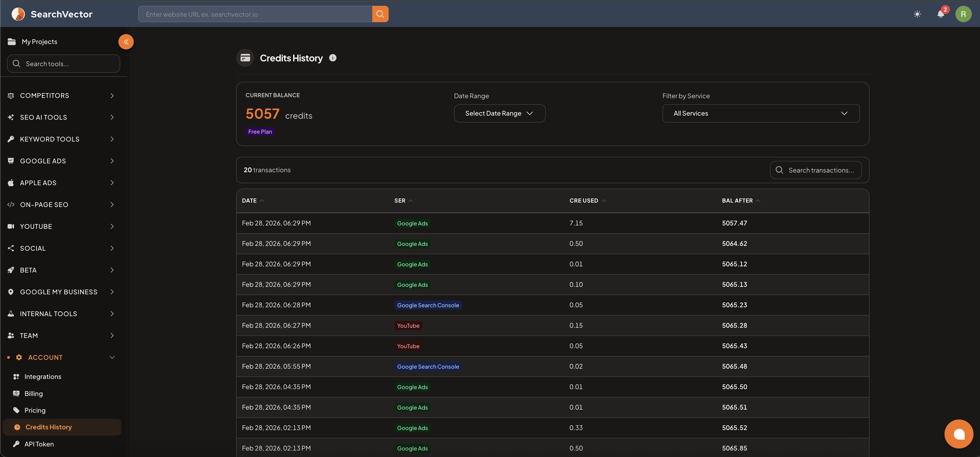The height and width of the screenshot is (457, 980).
Task: Open the chat support bubble
Action: [959, 434]
